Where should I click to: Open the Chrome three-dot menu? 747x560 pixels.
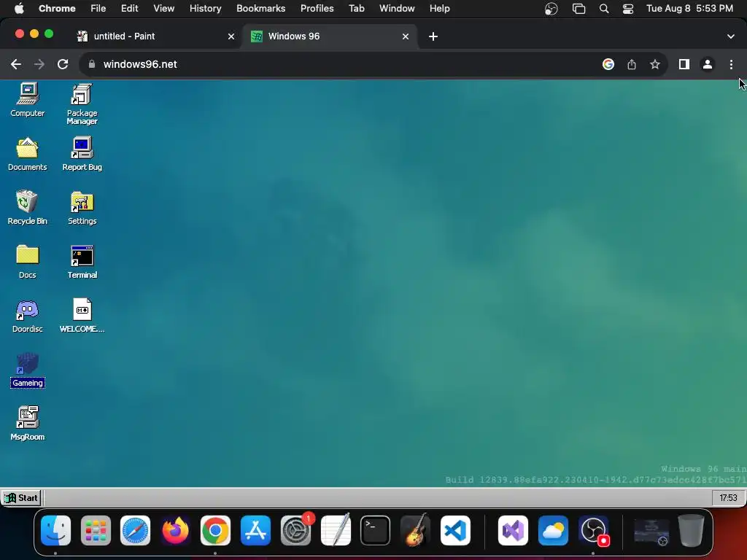(731, 64)
